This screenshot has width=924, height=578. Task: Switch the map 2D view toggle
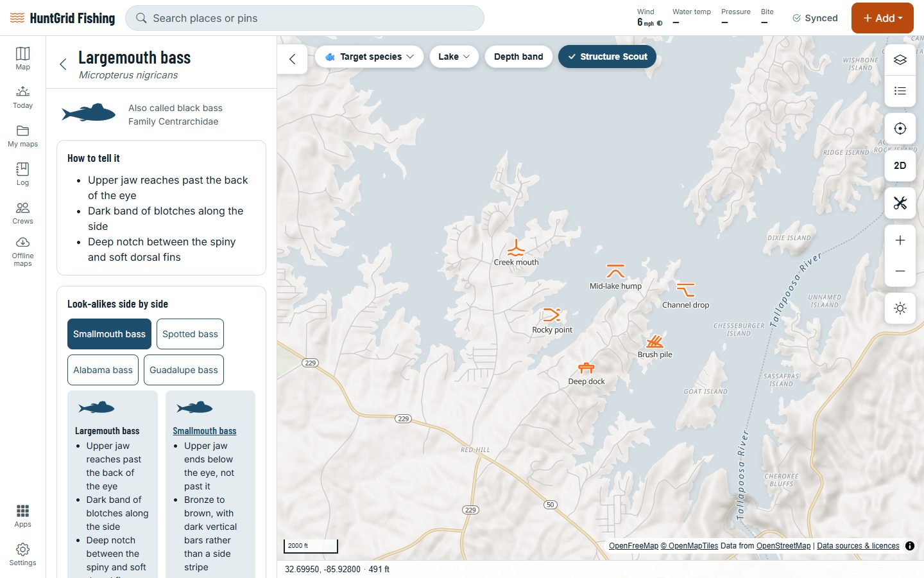click(900, 166)
